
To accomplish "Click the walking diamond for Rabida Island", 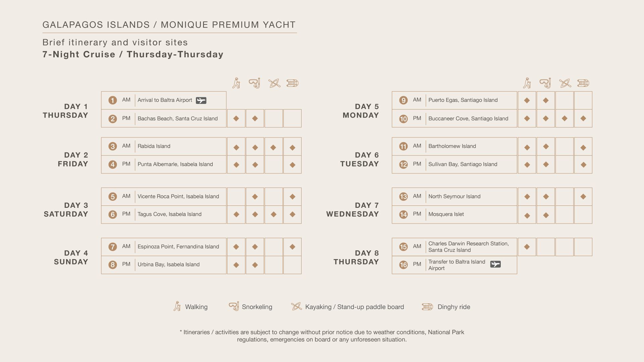I will pyautogui.click(x=236, y=147).
